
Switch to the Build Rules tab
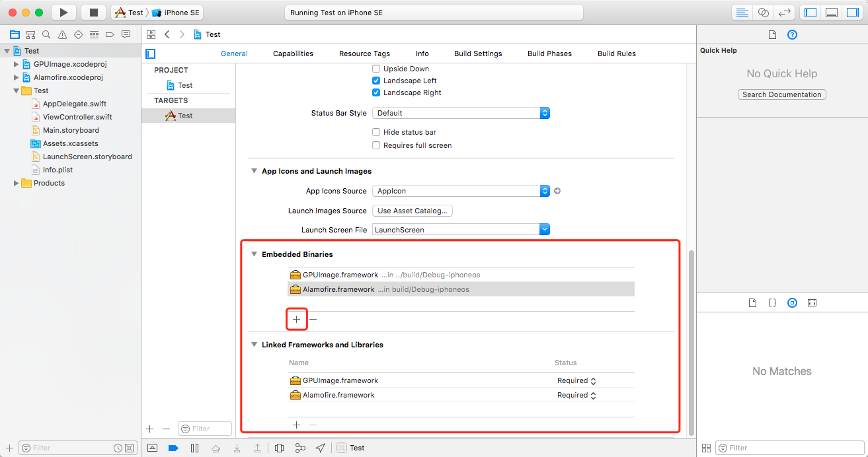coord(617,53)
